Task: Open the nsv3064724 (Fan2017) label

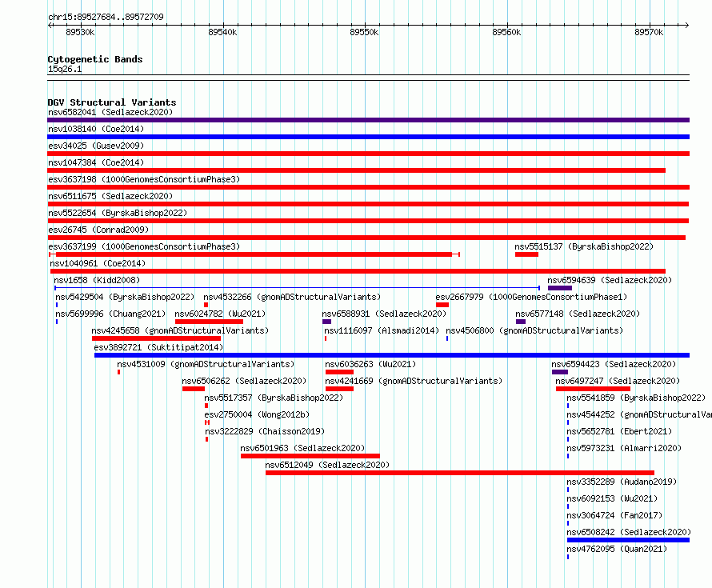Action: pos(614,515)
